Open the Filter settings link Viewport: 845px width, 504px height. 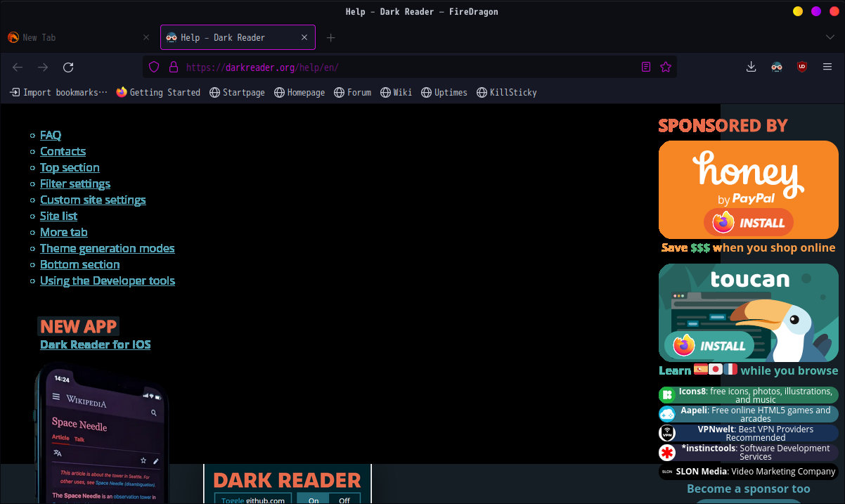75,183
